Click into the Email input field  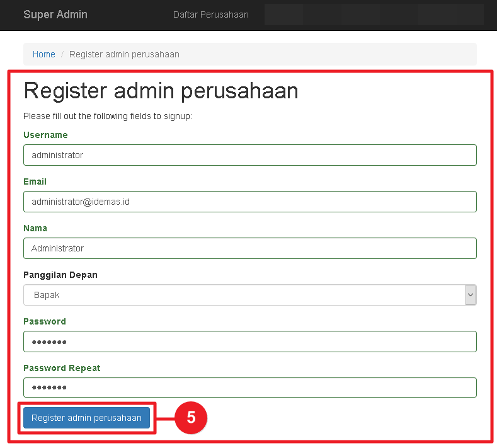click(x=249, y=202)
